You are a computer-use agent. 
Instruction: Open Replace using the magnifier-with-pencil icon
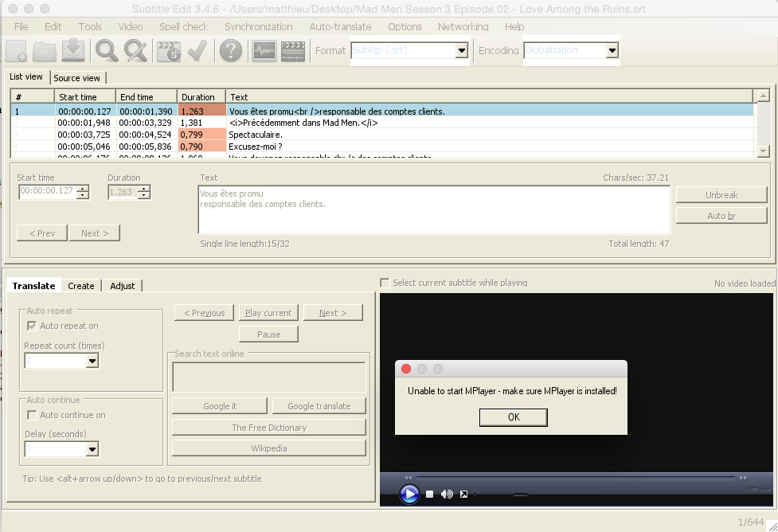click(135, 50)
